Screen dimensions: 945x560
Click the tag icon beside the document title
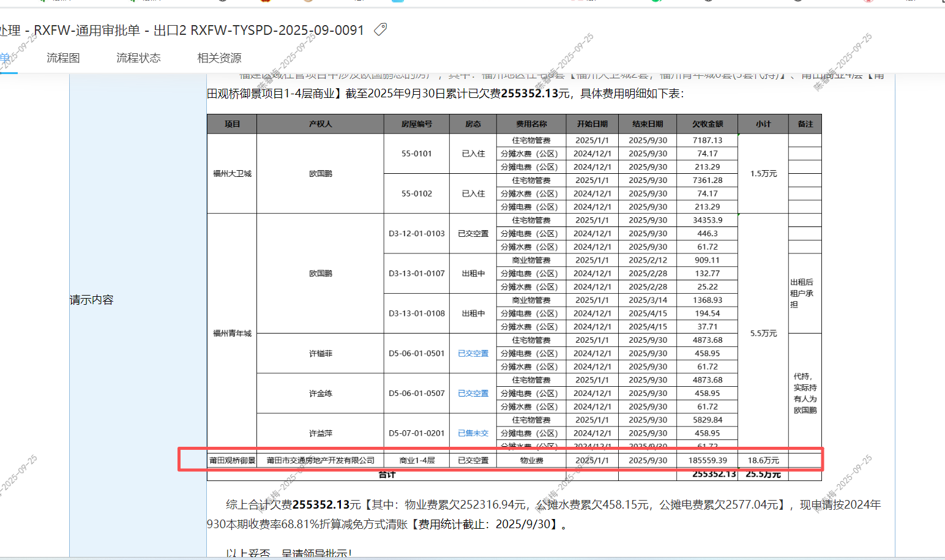pyautogui.click(x=380, y=29)
